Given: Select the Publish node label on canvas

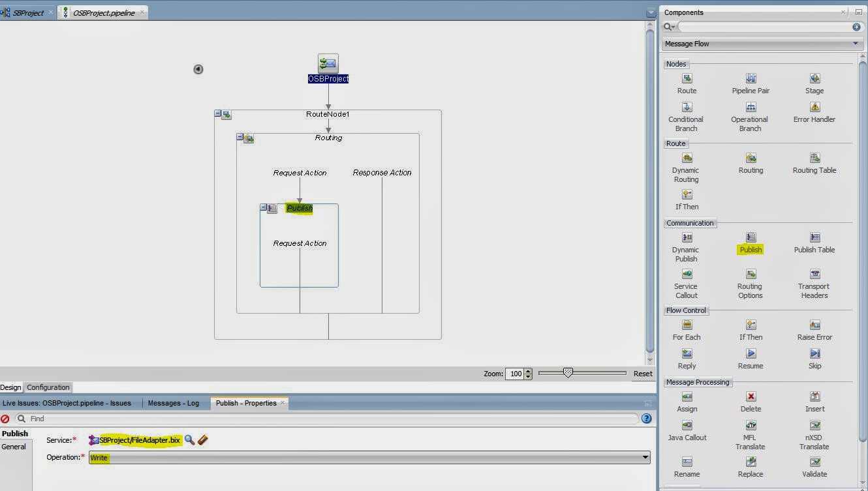Looking at the screenshot, I should pos(300,209).
